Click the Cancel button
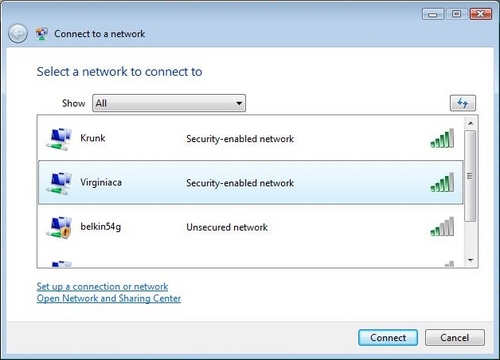Screen dimensions: 500x360 click(455, 338)
